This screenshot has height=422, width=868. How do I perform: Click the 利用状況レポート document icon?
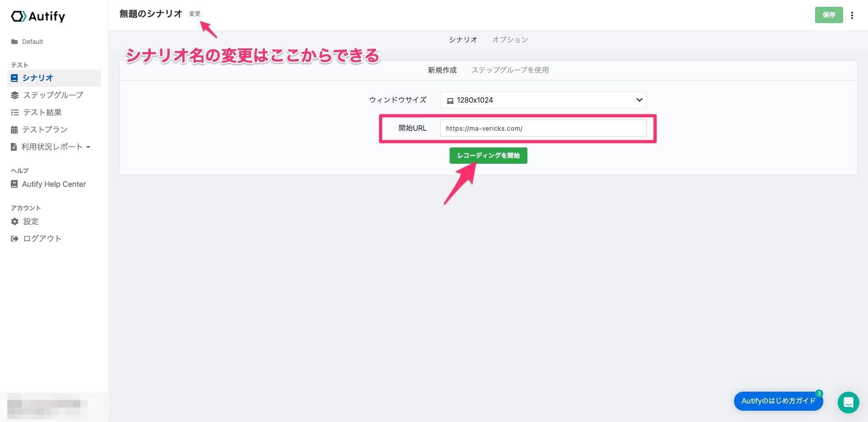14,147
